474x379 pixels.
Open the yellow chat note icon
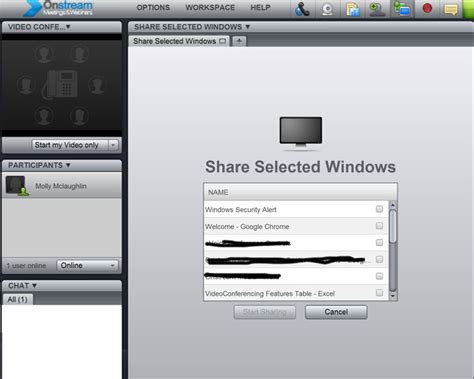[x=451, y=9]
